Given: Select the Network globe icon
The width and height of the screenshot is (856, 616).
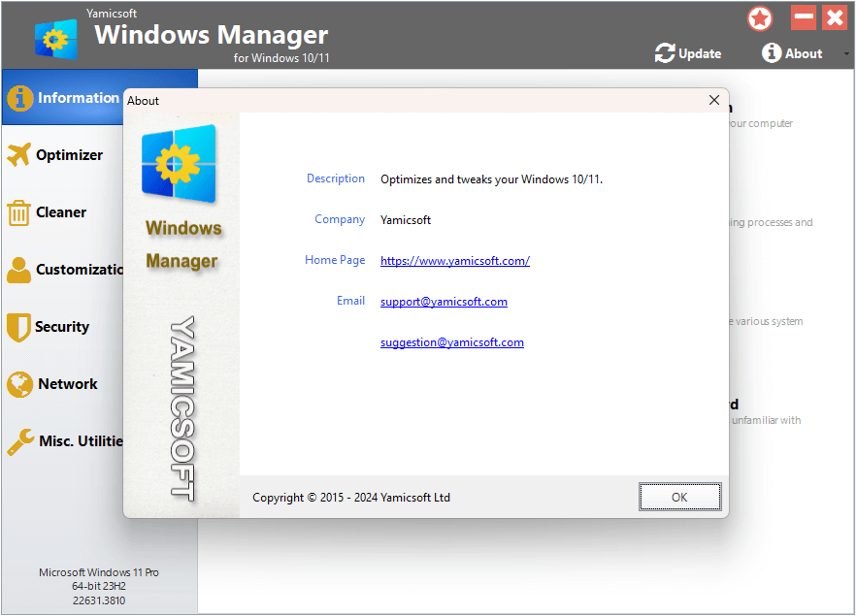Looking at the screenshot, I should tap(19, 384).
